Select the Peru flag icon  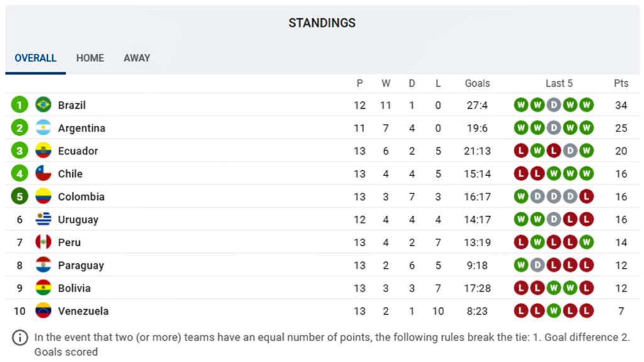pos(43,242)
